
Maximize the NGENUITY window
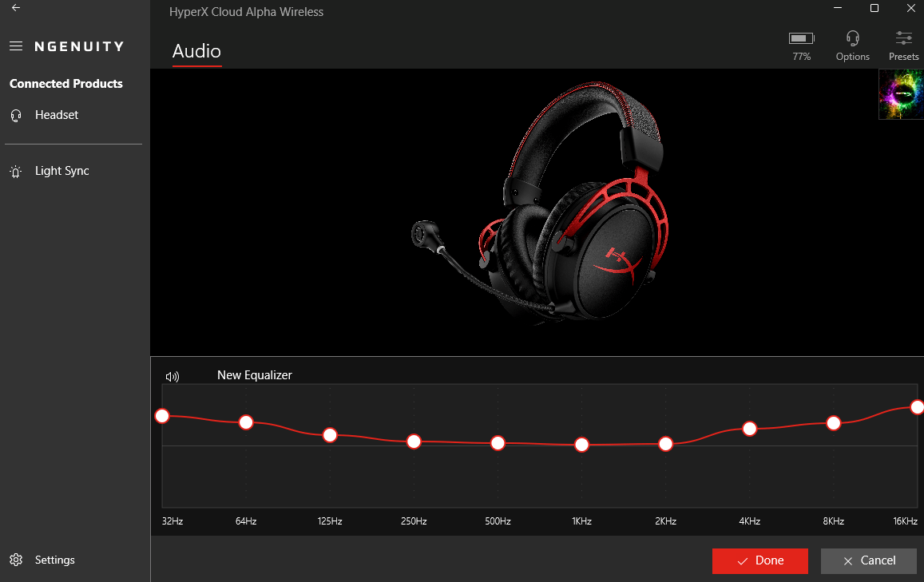(x=874, y=8)
